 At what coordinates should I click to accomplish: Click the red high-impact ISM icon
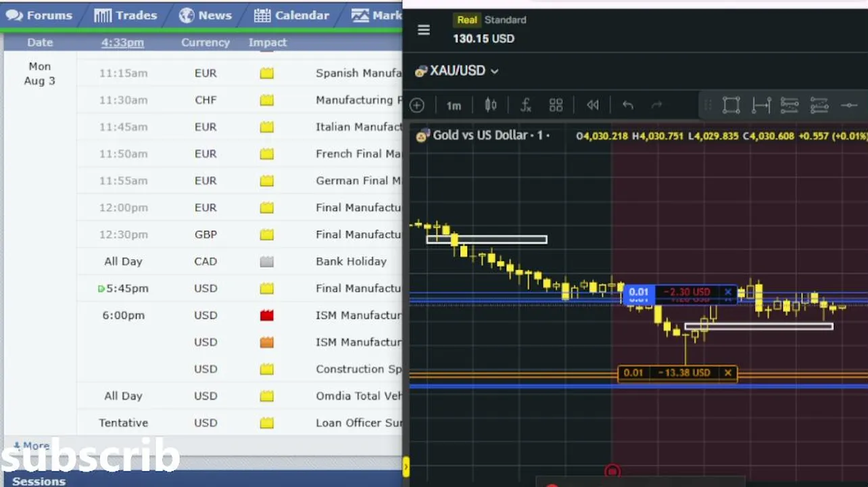tap(267, 315)
